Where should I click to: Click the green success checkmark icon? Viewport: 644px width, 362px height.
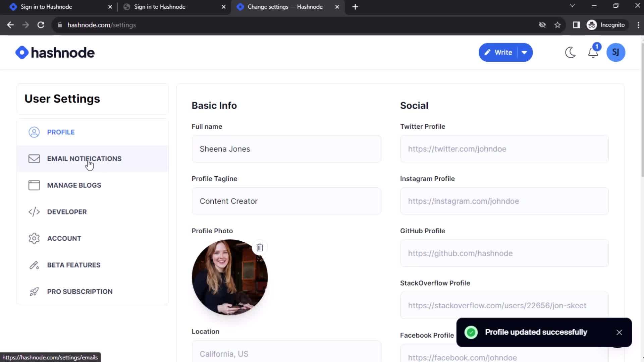pos(471,332)
